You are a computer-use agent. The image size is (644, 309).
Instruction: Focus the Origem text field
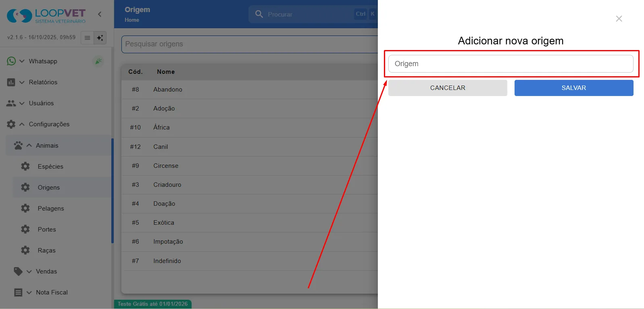(511, 64)
